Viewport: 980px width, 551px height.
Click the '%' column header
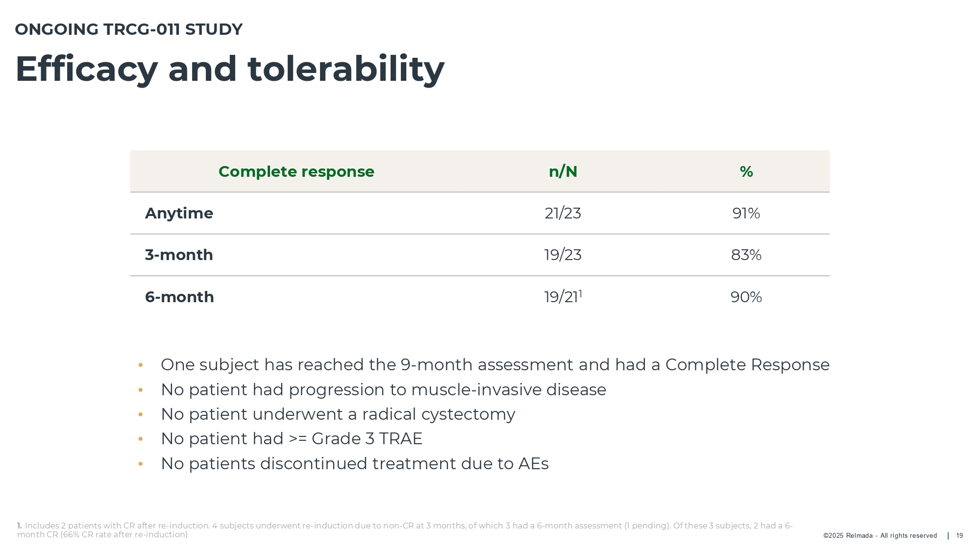pyautogui.click(x=746, y=171)
